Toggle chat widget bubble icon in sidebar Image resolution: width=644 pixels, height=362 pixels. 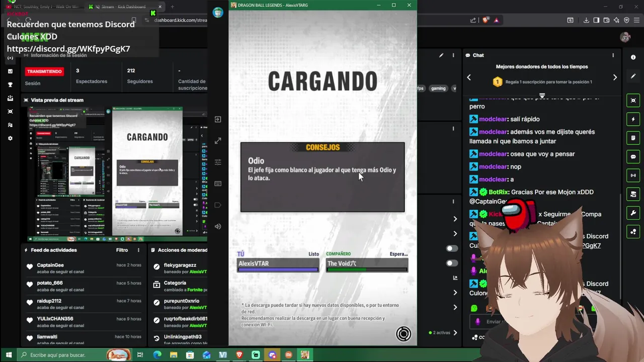pos(633,157)
